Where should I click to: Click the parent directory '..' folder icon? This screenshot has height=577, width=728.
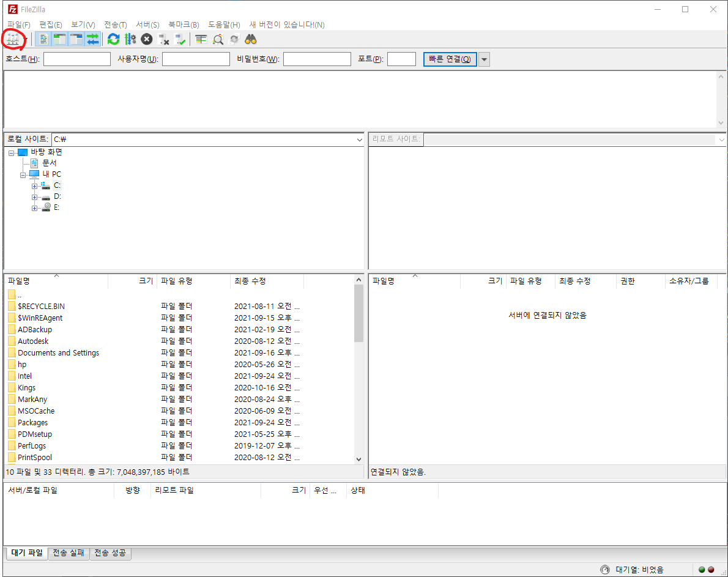point(12,294)
